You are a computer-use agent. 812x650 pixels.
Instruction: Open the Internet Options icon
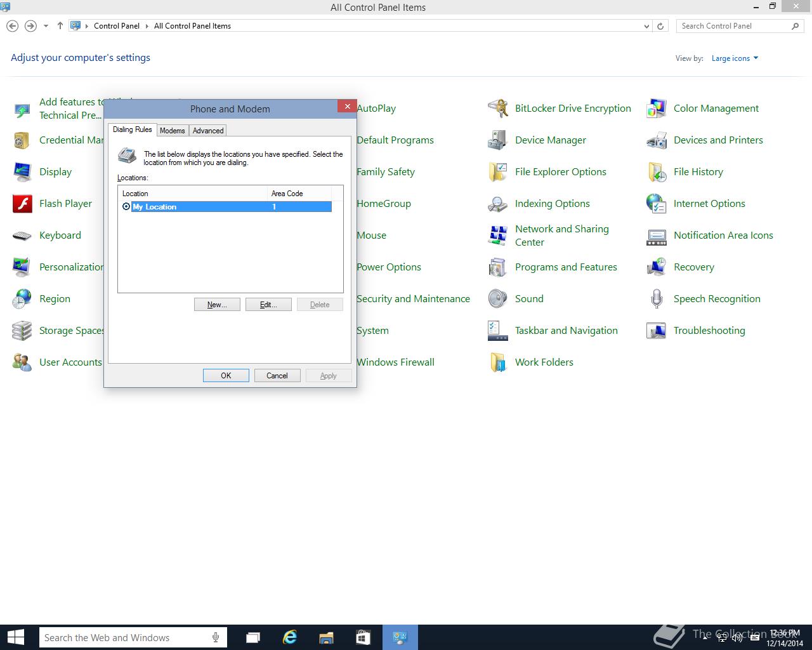coord(657,204)
